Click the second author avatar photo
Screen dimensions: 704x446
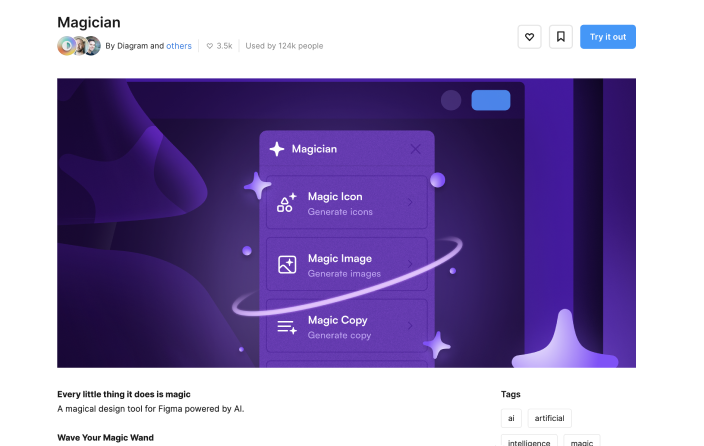point(80,46)
